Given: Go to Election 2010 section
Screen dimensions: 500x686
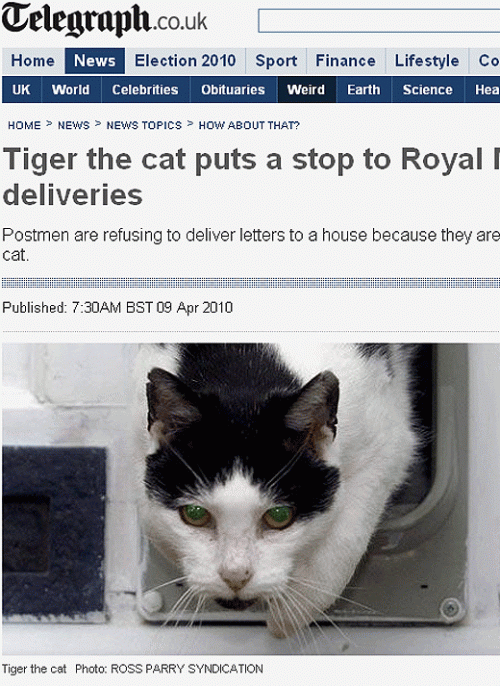Looking at the screenshot, I should [185, 61].
